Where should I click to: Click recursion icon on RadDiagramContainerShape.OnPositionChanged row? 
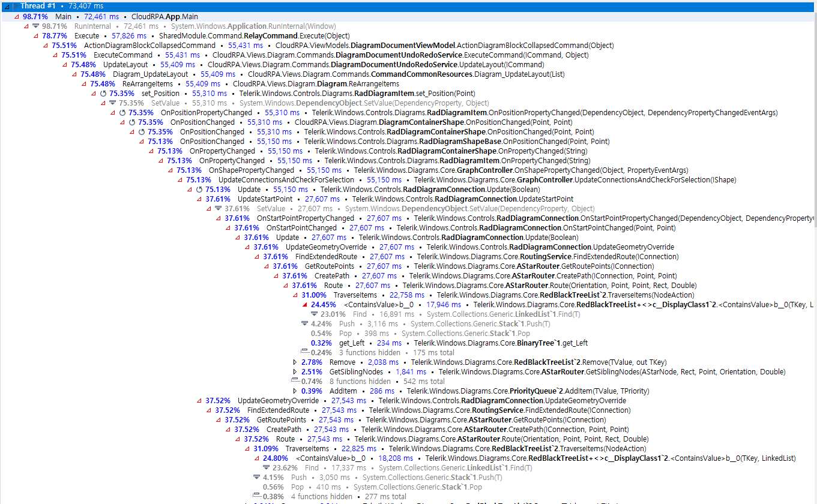(x=141, y=132)
